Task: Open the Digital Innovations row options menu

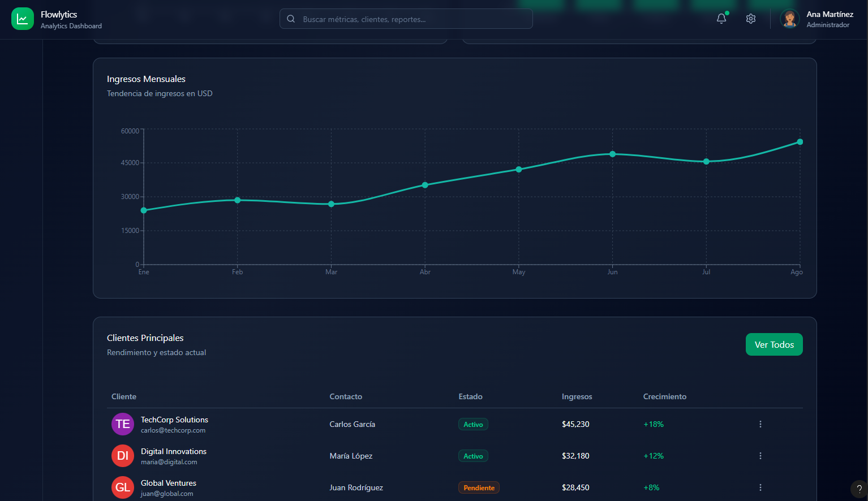Action: click(760, 456)
